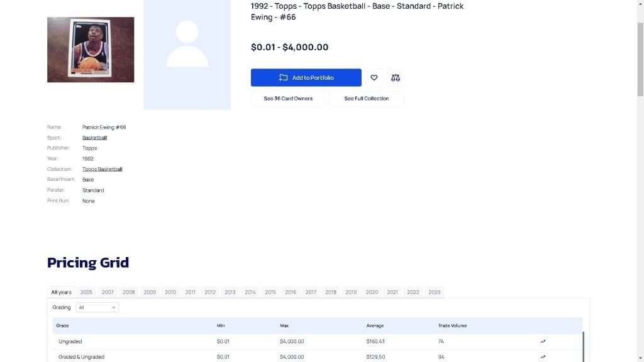Click the heart favorite icon

point(374,78)
